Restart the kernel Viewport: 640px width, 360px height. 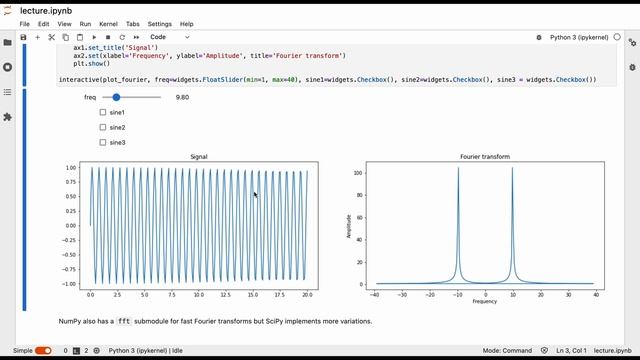point(122,37)
